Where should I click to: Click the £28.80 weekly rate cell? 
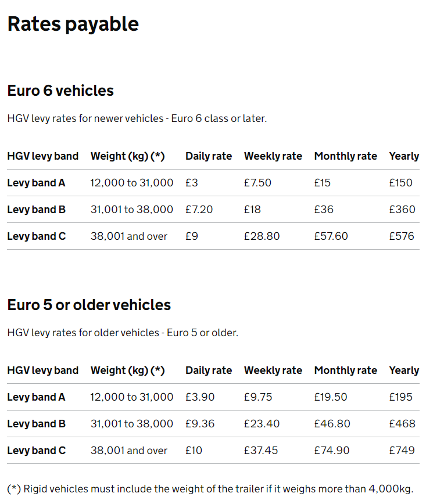pyautogui.click(x=262, y=236)
